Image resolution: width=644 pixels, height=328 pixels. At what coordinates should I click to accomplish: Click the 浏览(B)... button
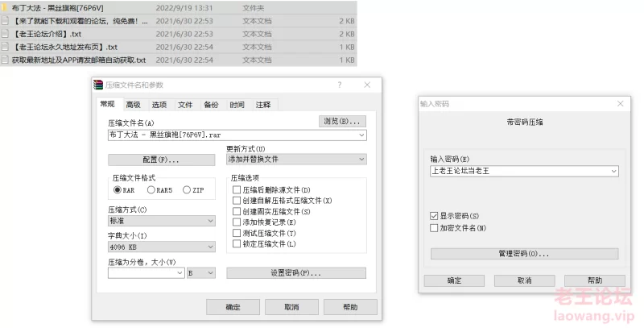coord(342,121)
